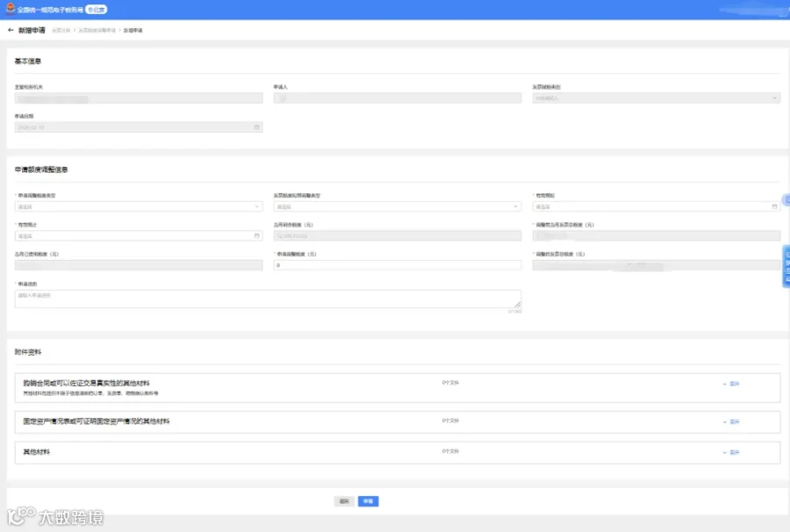Click the resize handle of 申请理由 text area
The width and height of the screenshot is (790, 532).
517,305
